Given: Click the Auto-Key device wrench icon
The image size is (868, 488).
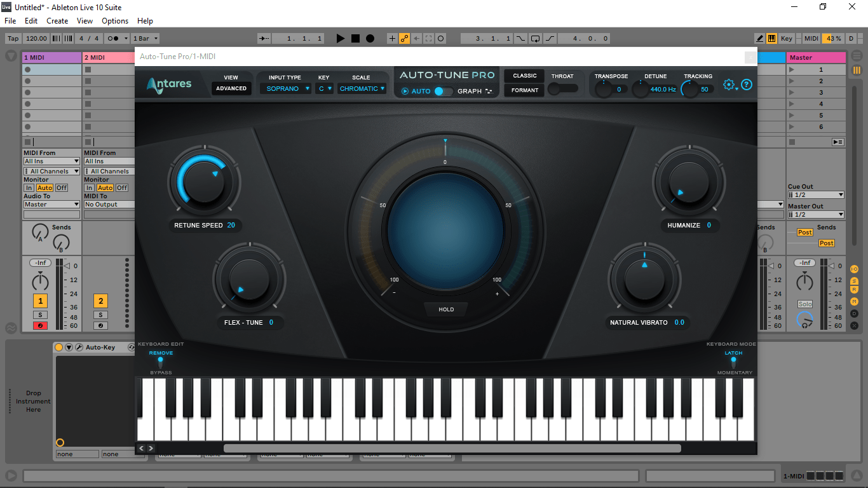Looking at the screenshot, I should point(79,348).
